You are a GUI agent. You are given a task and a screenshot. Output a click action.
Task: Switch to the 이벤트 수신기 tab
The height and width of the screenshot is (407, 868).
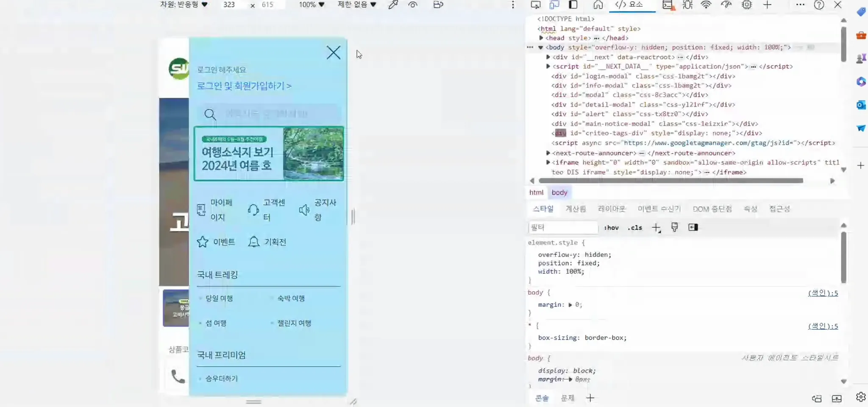pos(659,209)
